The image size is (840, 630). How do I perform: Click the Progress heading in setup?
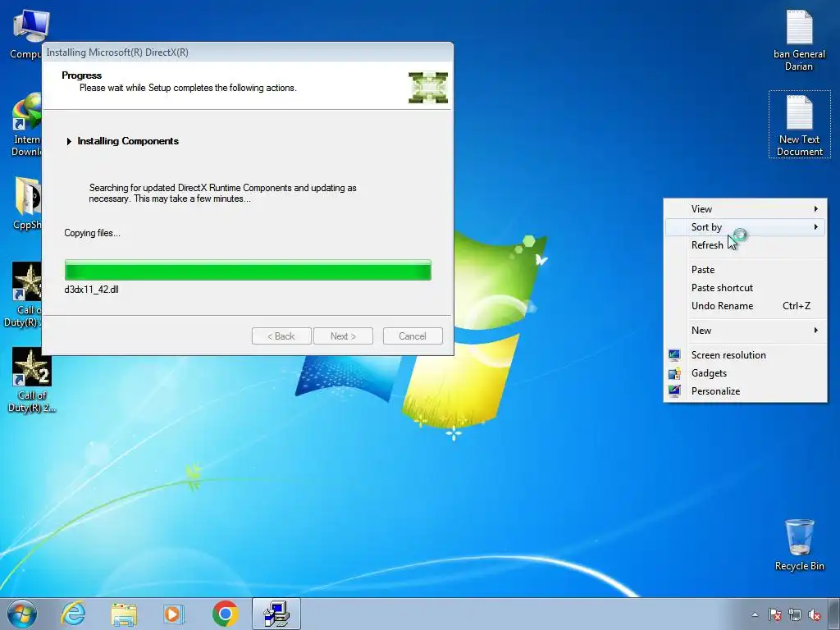(81, 75)
